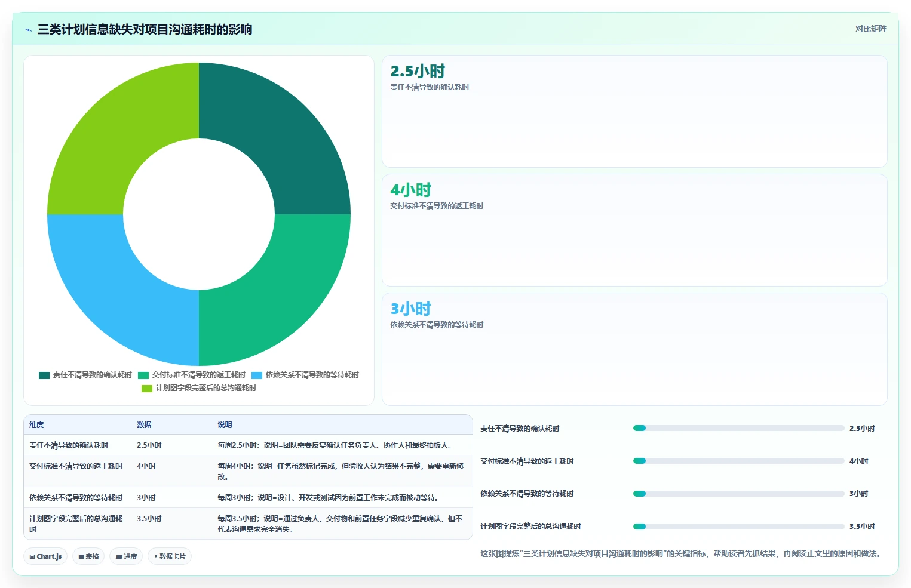Click the 数据卡片 tag chip
The height and width of the screenshot is (588, 911).
pos(170,556)
